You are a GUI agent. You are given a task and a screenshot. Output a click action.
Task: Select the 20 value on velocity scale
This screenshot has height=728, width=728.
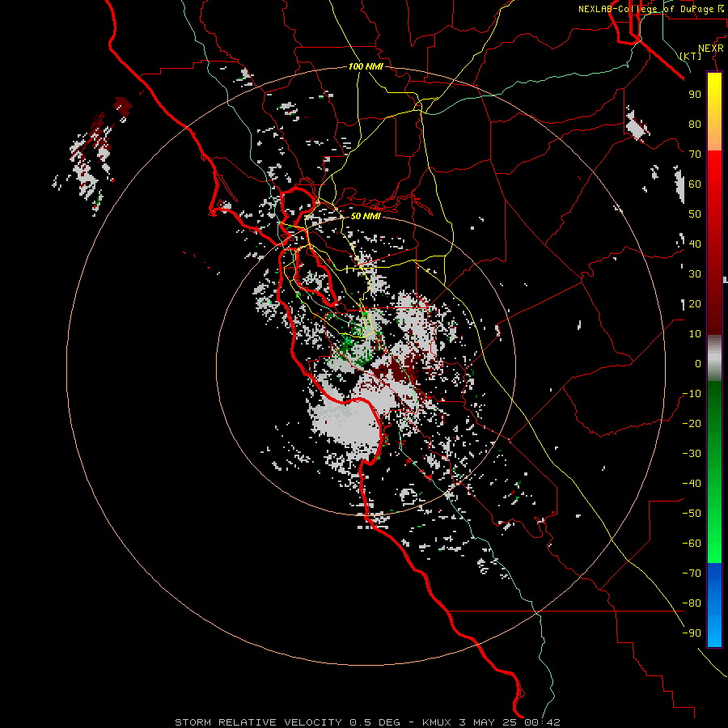click(x=695, y=303)
